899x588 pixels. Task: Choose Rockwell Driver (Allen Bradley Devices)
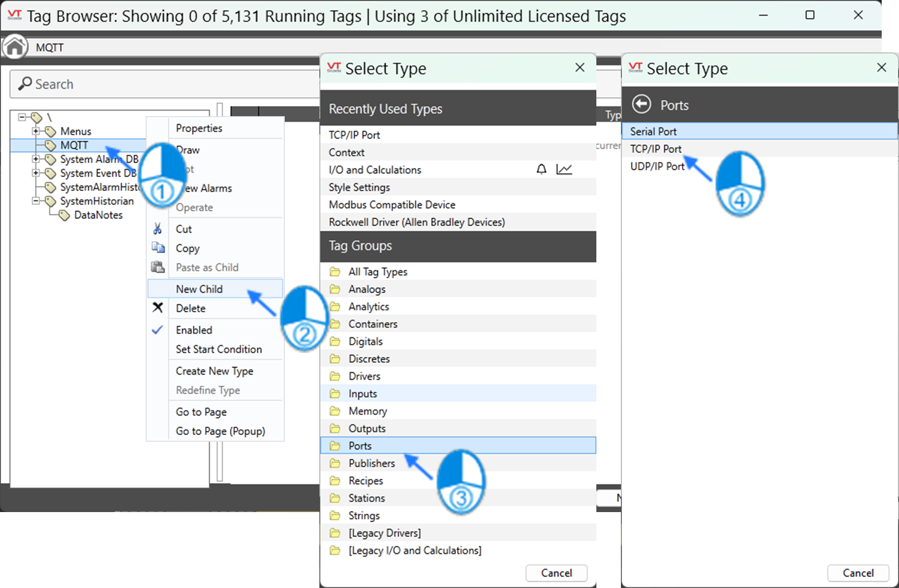tap(458, 222)
